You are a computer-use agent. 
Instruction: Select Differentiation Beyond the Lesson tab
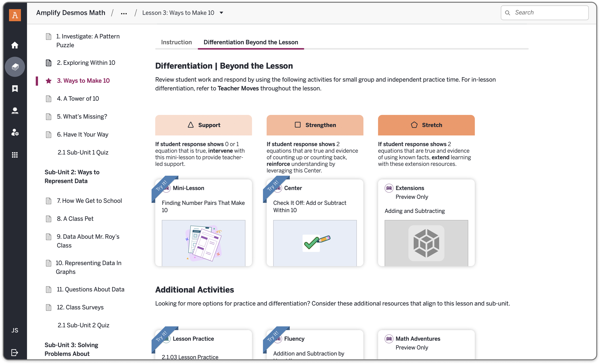251,42
